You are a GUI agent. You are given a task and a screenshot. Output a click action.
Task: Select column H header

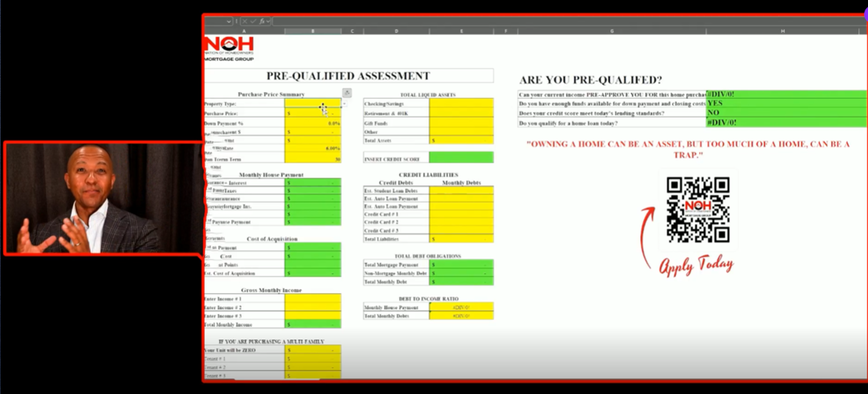[783, 31]
